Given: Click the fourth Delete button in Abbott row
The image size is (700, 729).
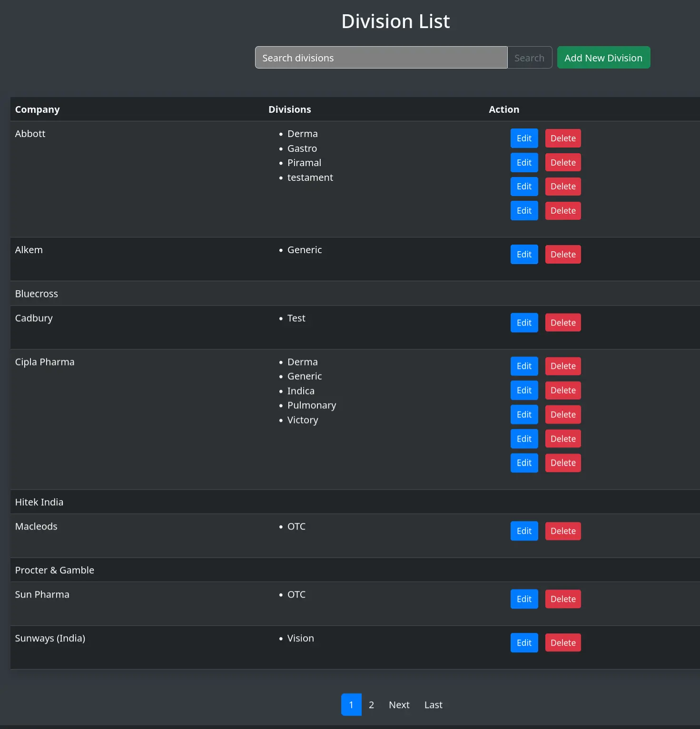Looking at the screenshot, I should 563,211.
